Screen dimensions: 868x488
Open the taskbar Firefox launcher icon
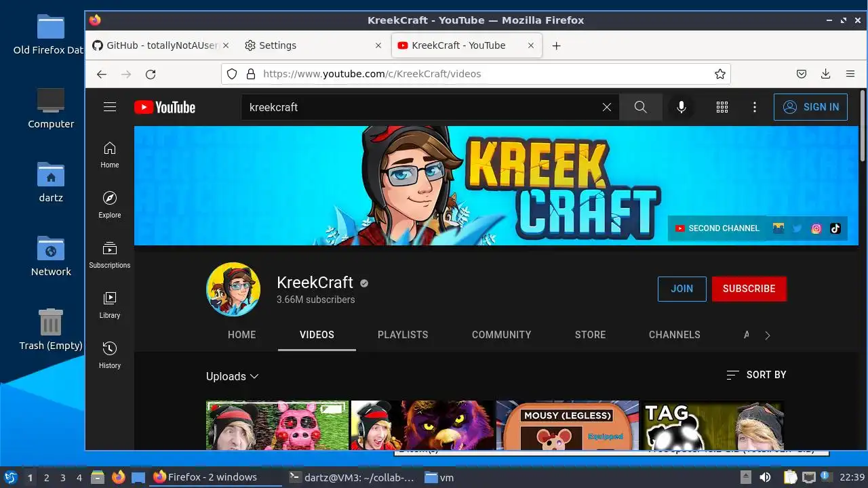click(119, 477)
